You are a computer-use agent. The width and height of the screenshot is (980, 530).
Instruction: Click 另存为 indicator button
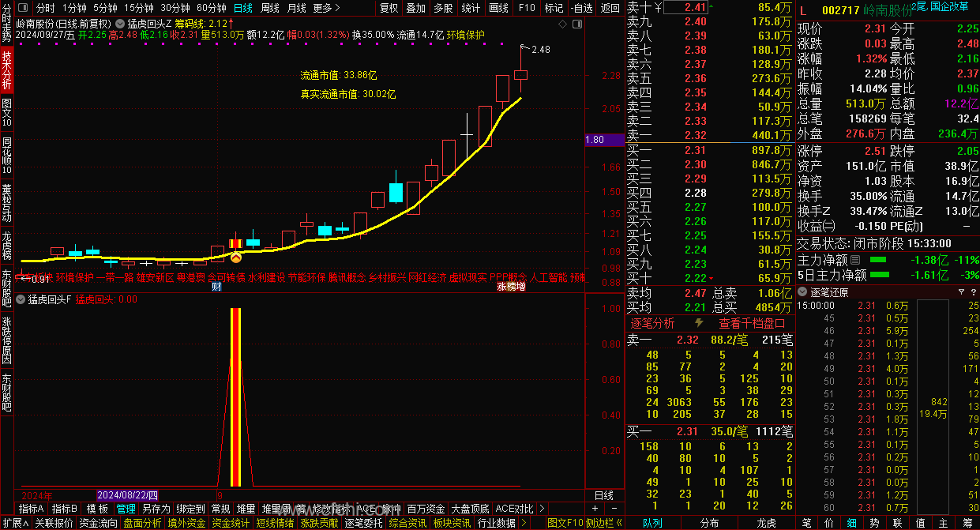pyautogui.click(x=156, y=509)
